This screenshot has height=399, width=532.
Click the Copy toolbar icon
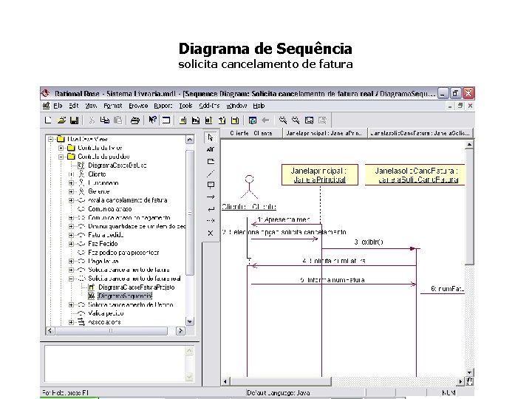104,120
